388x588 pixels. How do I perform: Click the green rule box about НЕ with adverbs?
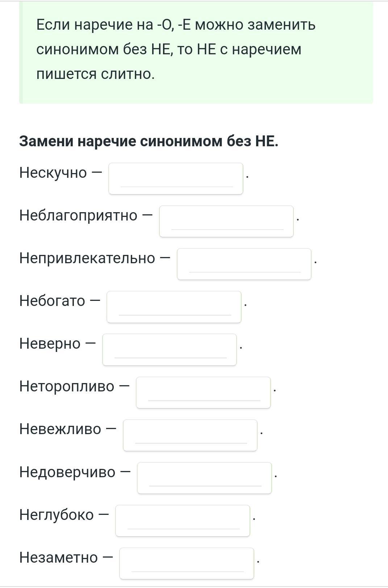196,52
